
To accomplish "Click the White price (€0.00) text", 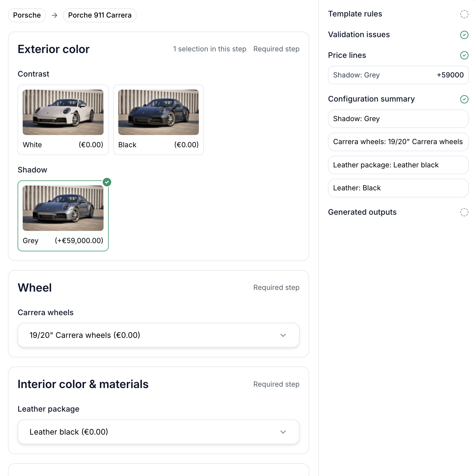I will coord(91,145).
